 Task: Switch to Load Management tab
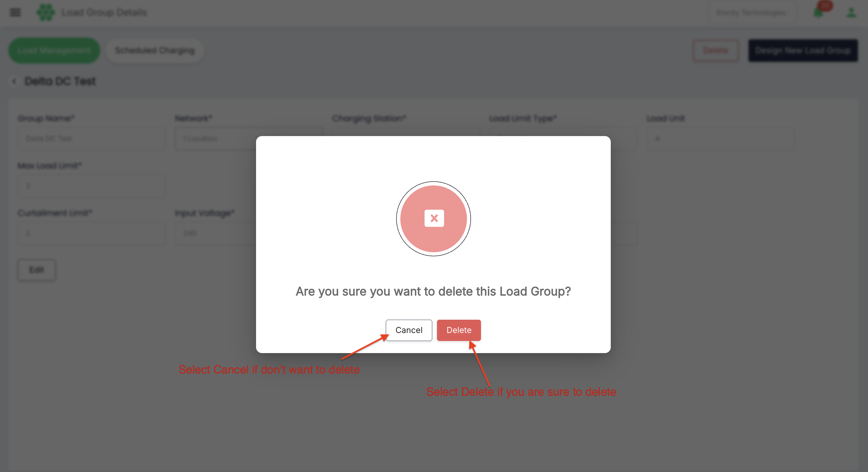(54, 50)
